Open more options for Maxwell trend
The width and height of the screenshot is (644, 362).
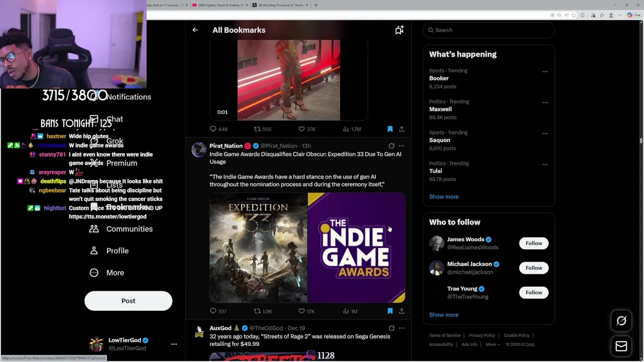pos(545,103)
